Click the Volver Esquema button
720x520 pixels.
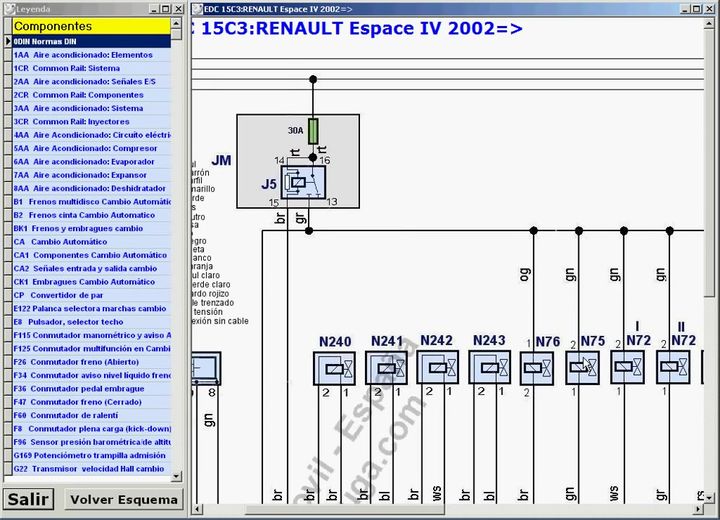click(124, 499)
